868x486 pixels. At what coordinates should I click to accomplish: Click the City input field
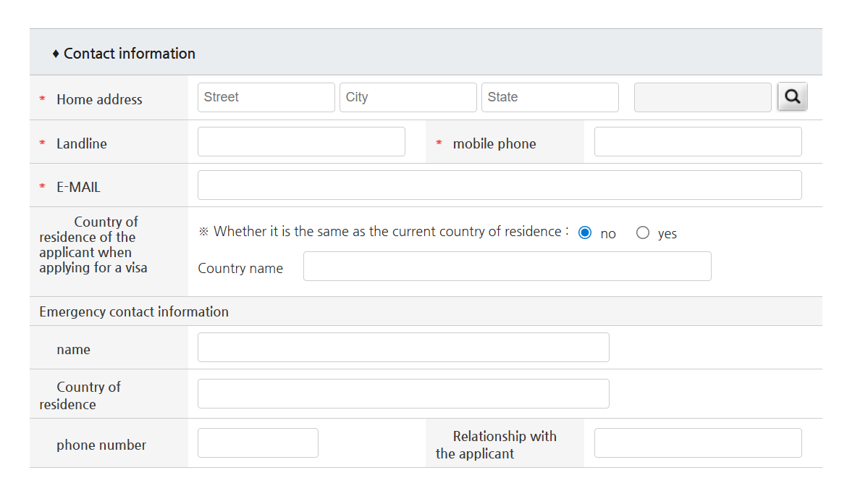pos(408,97)
